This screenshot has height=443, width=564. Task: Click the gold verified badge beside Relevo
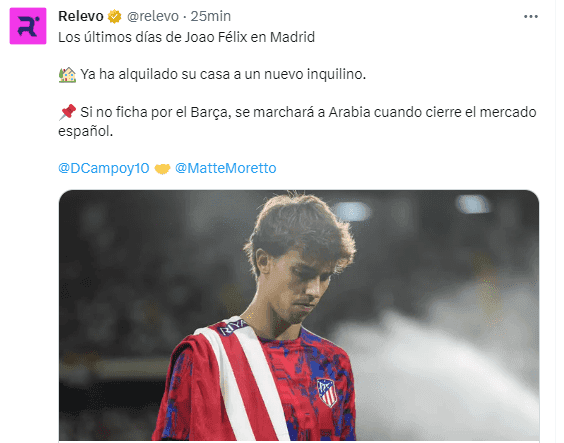[115, 17]
